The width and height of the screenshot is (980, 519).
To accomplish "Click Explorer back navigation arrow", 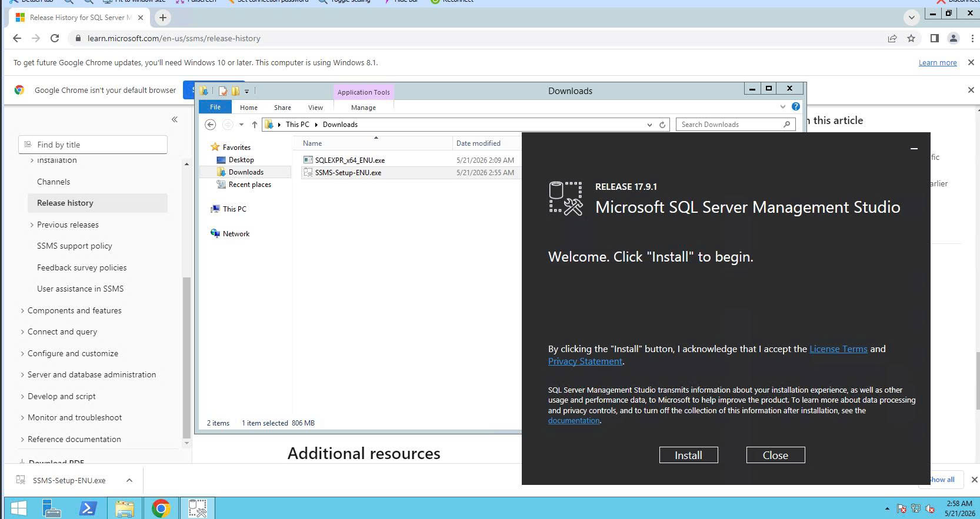I will 210,125.
